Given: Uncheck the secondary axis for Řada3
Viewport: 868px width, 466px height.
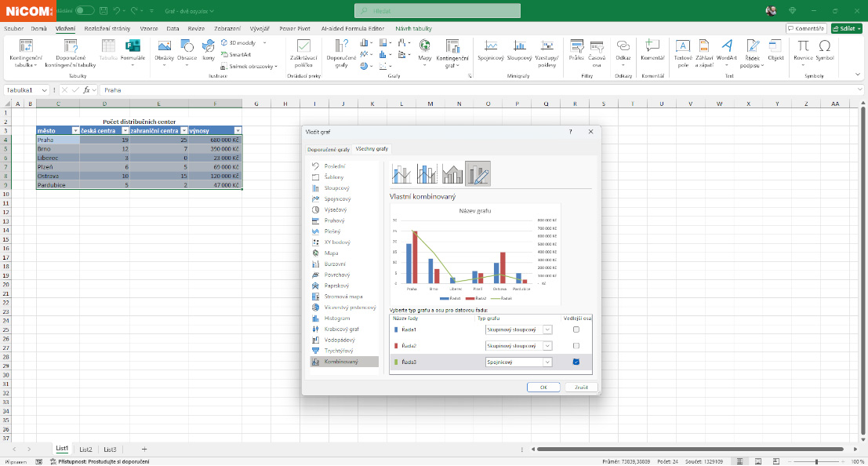Looking at the screenshot, I should point(576,362).
